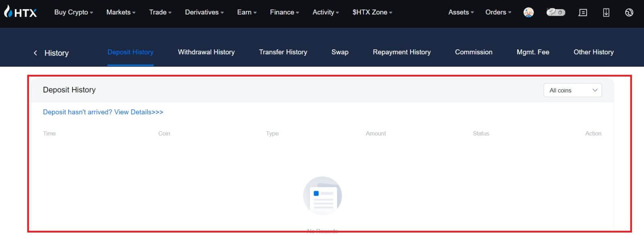Expand the Assets menu
Image resolution: width=644 pixels, height=235 pixels.
click(x=461, y=12)
